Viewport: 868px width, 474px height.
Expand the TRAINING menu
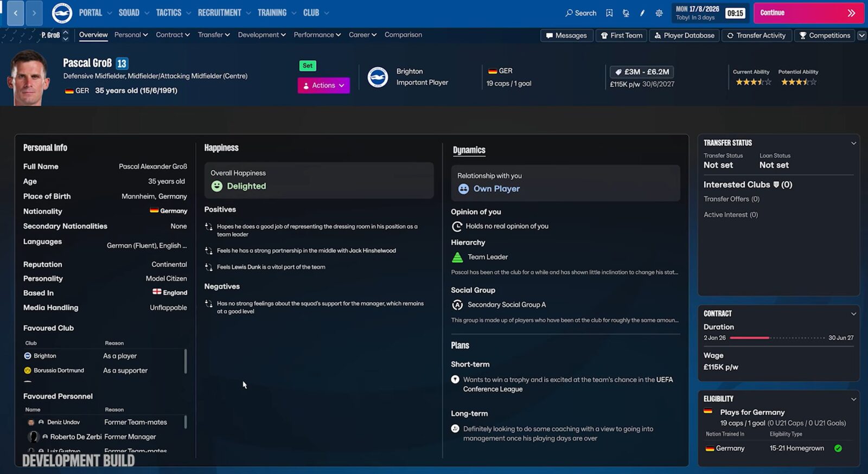coord(277,13)
